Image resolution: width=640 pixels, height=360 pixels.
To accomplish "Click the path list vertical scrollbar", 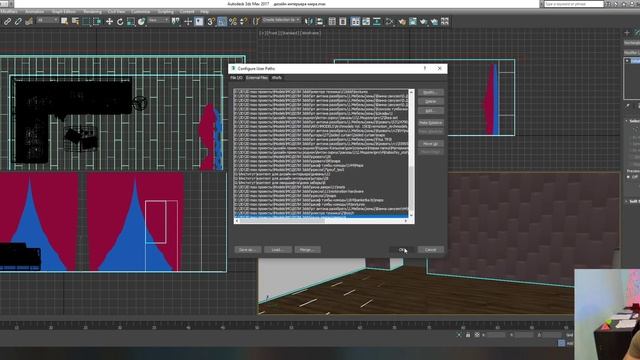I will [411, 153].
